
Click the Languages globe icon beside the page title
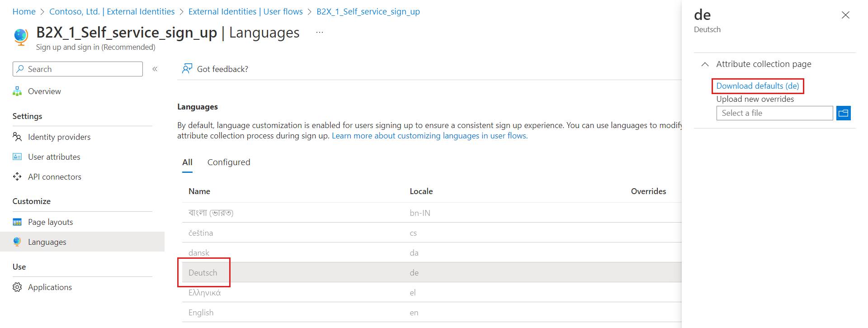pyautogui.click(x=21, y=37)
